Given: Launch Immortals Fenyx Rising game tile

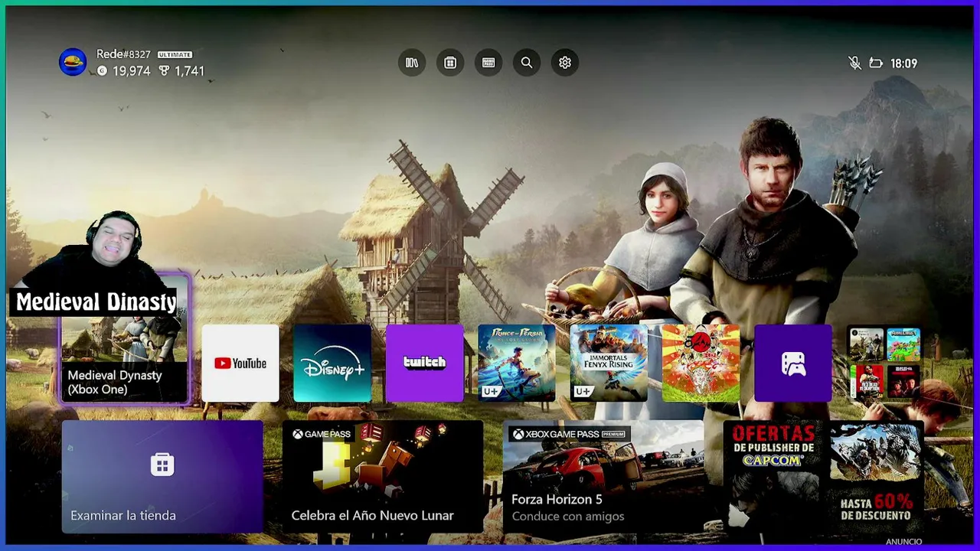Looking at the screenshot, I should pos(609,364).
